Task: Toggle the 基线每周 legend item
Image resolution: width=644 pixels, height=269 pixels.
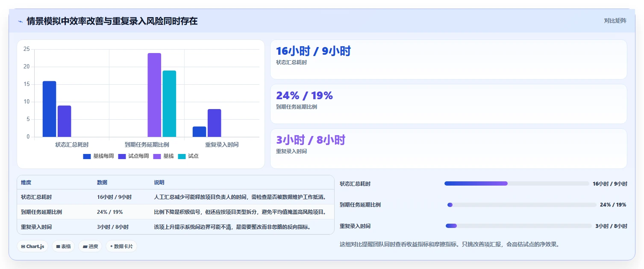Action: click(x=98, y=156)
